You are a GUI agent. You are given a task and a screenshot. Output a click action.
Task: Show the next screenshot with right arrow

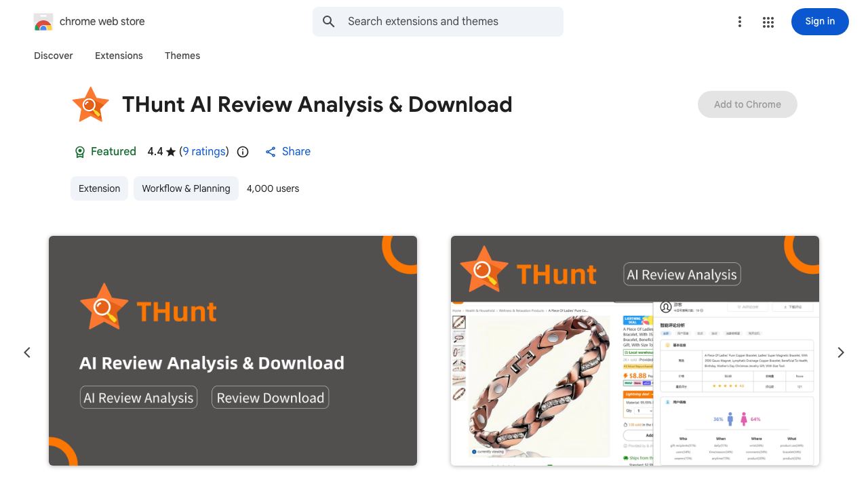841,352
